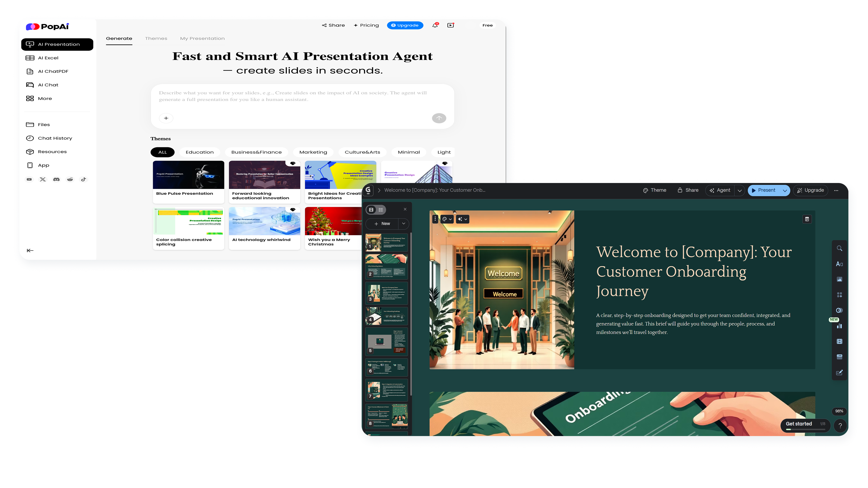The width and height of the screenshot is (868, 488).
Task: Click the notification bell icon
Action: 435,25
